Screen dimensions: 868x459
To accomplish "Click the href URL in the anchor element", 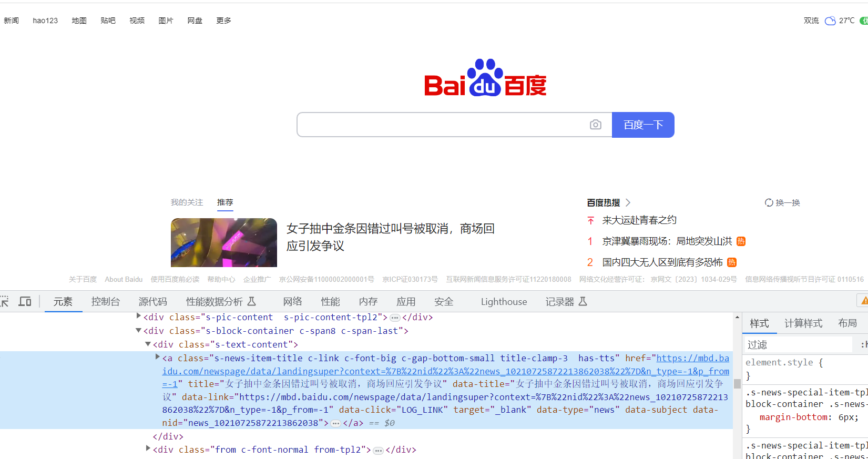I will click(x=445, y=371).
